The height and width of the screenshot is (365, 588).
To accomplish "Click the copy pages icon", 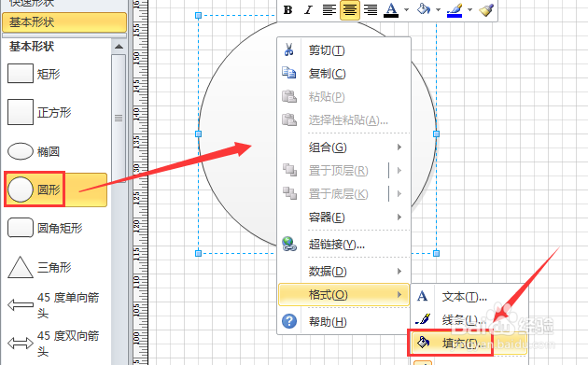I will click(288, 73).
